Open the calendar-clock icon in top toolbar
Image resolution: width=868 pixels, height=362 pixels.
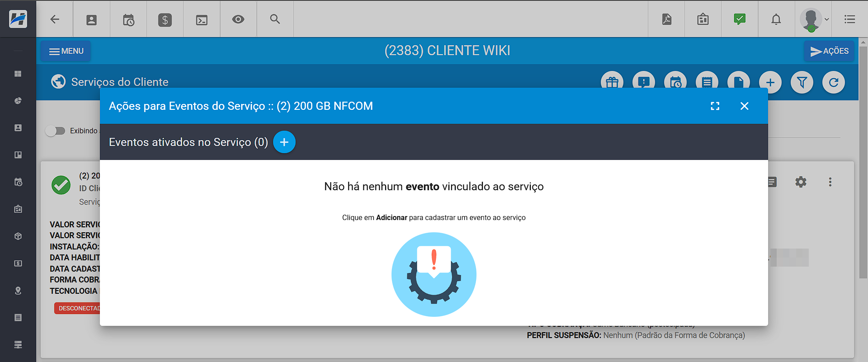pos(128,19)
